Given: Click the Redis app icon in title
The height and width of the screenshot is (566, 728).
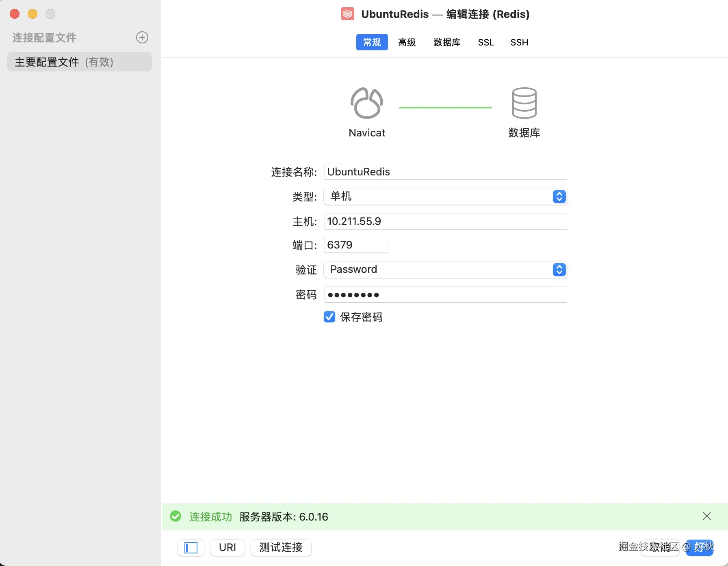Looking at the screenshot, I should pyautogui.click(x=348, y=14).
